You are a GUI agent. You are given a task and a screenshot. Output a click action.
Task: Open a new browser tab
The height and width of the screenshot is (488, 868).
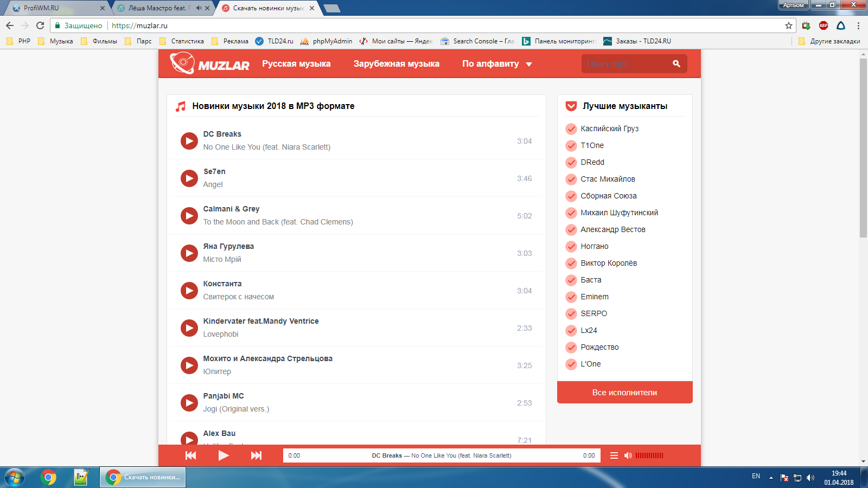(331, 8)
